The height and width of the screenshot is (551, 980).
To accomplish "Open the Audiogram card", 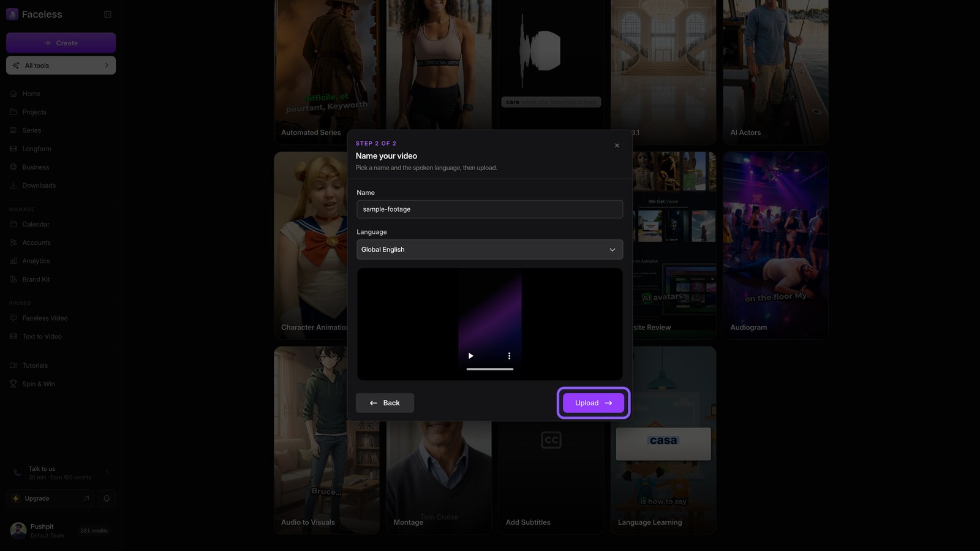I will (x=775, y=246).
